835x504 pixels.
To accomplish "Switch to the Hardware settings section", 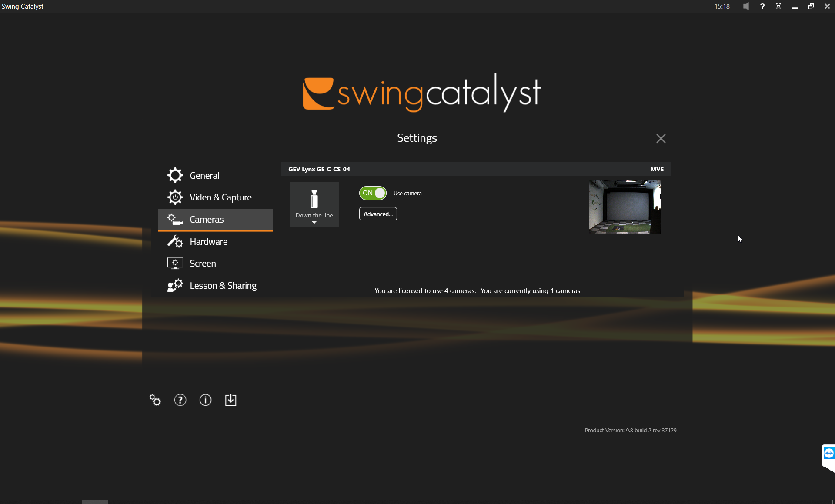I will 208,241.
